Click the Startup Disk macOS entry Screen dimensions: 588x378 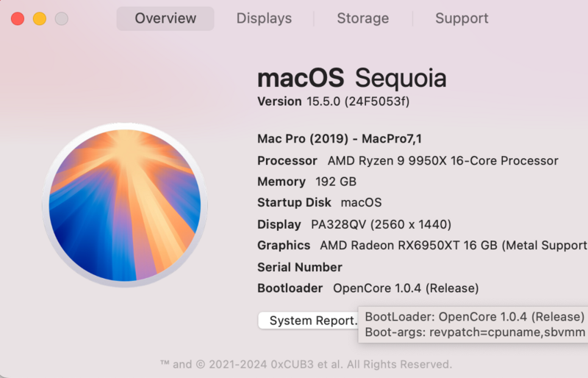pos(319,203)
